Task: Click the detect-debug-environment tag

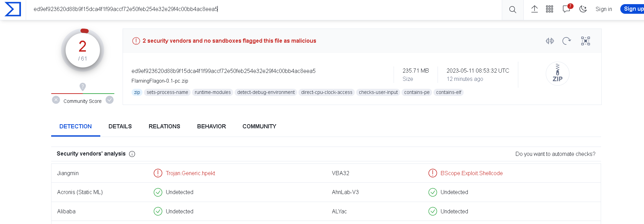Action: (266, 92)
